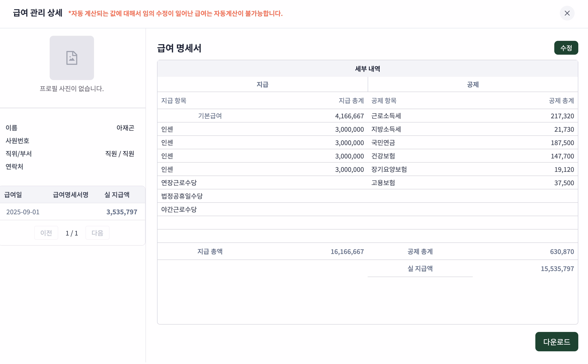Viewport: 588px width, 364px height.
Task: Select the 공제 column header
Action: 473,84
